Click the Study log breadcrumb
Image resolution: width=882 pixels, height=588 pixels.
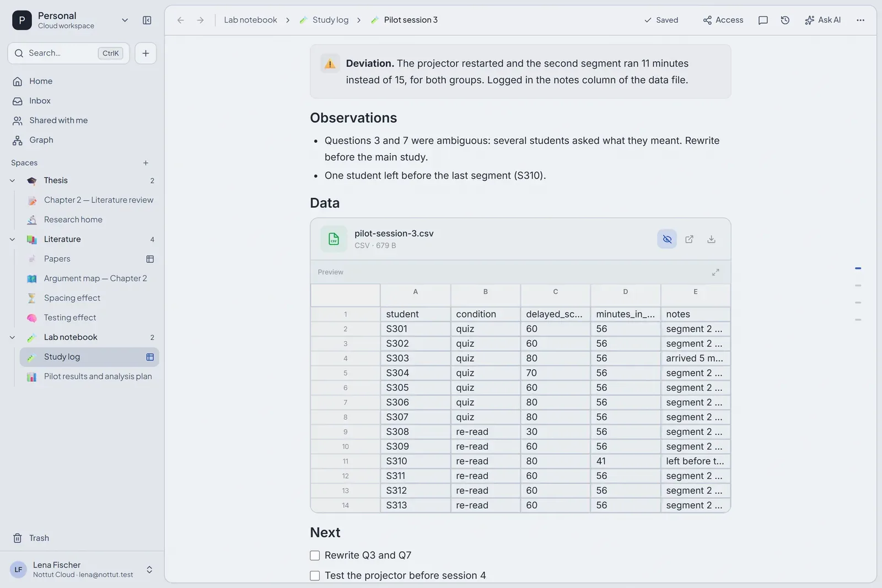pyautogui.click(x=324, y=20)
